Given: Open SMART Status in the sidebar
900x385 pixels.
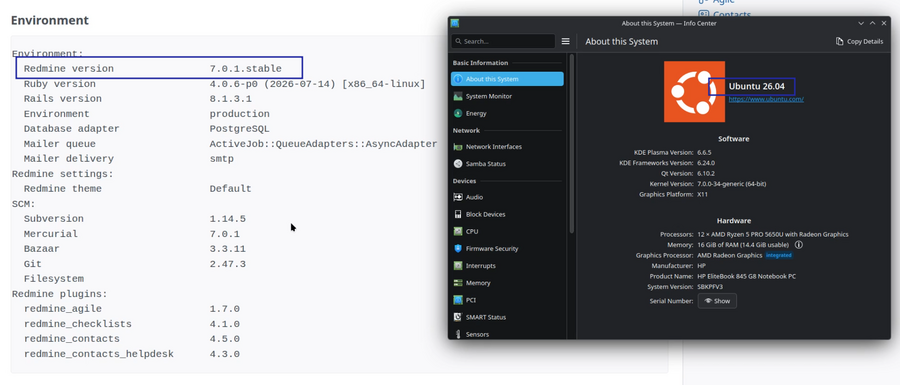Looking at the screenshot, I should coord(507,317).
